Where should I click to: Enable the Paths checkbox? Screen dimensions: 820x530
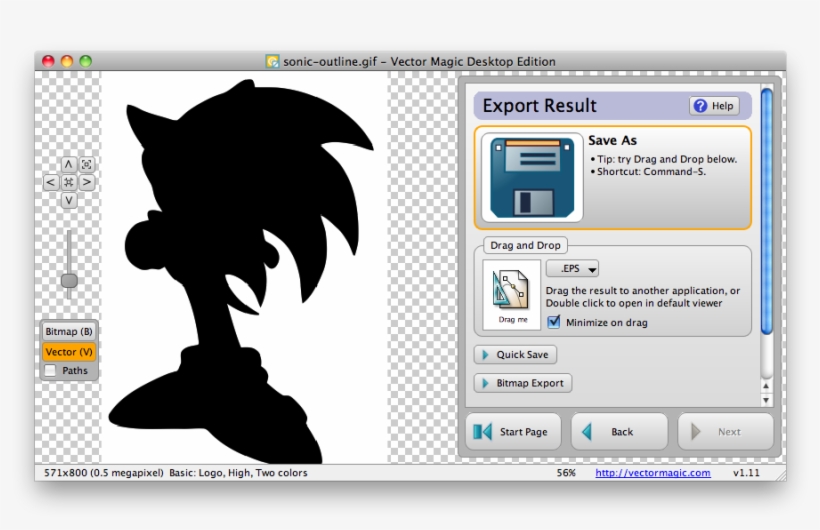50,370
